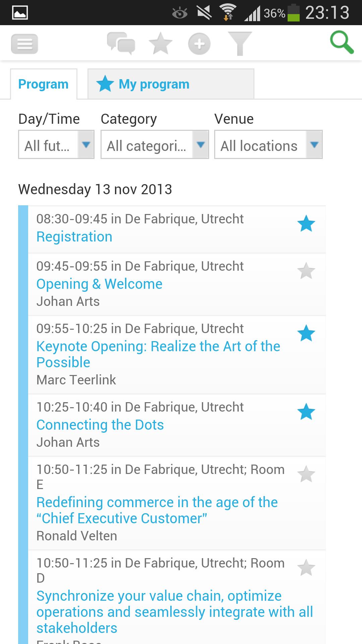Expand the Day/Time dropdown

coord(56,145)
